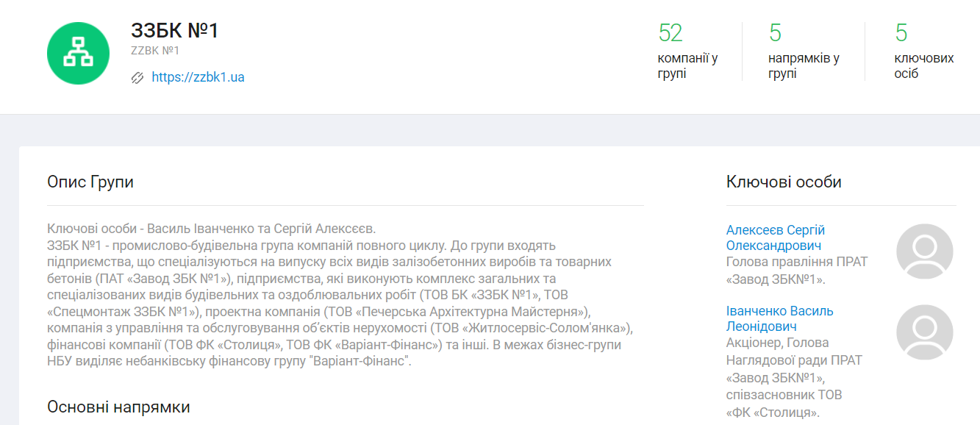Open the https://zzbk1.ua website link
The image size is (980, 425).
[198, 77]
